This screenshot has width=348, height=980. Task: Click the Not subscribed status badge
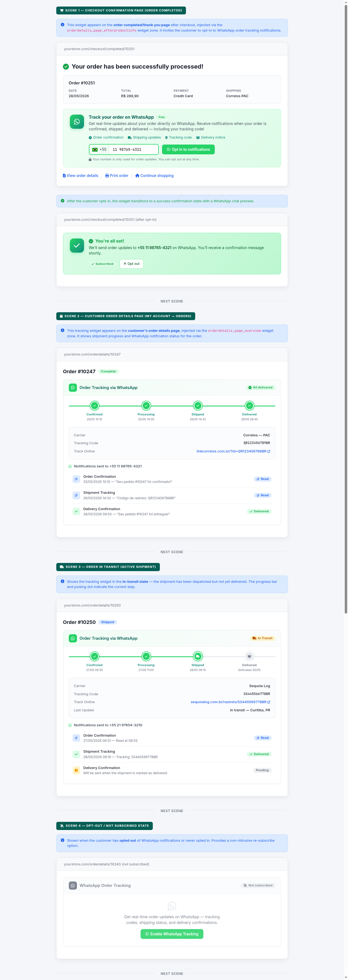click(258, 885)
